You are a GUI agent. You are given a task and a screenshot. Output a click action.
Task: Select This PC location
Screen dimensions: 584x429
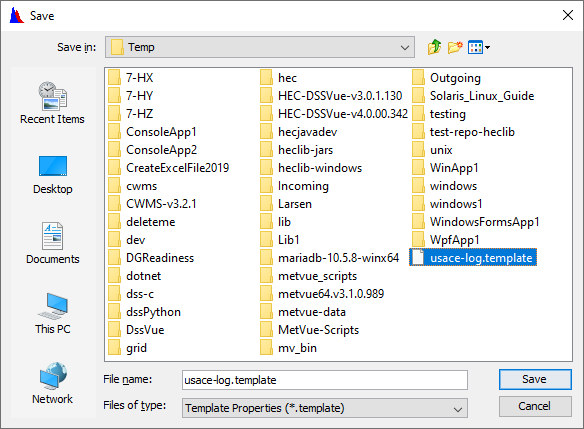pyautogui.click(x=53, y=314)
